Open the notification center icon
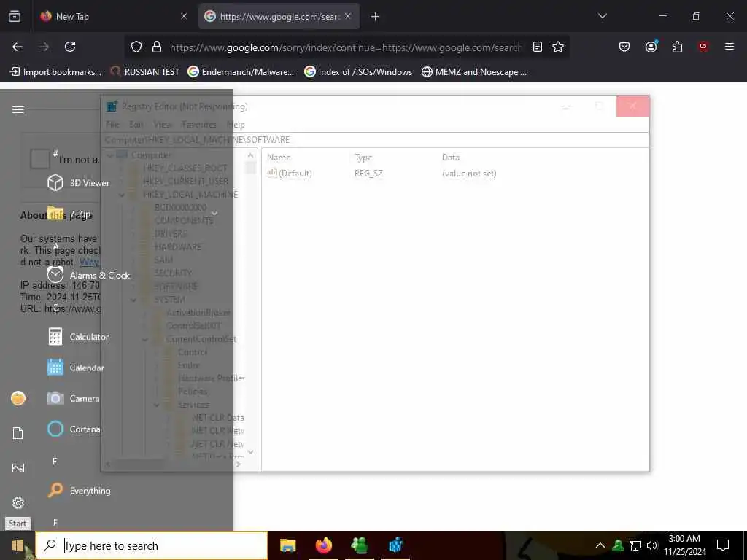 pos(723,545)
